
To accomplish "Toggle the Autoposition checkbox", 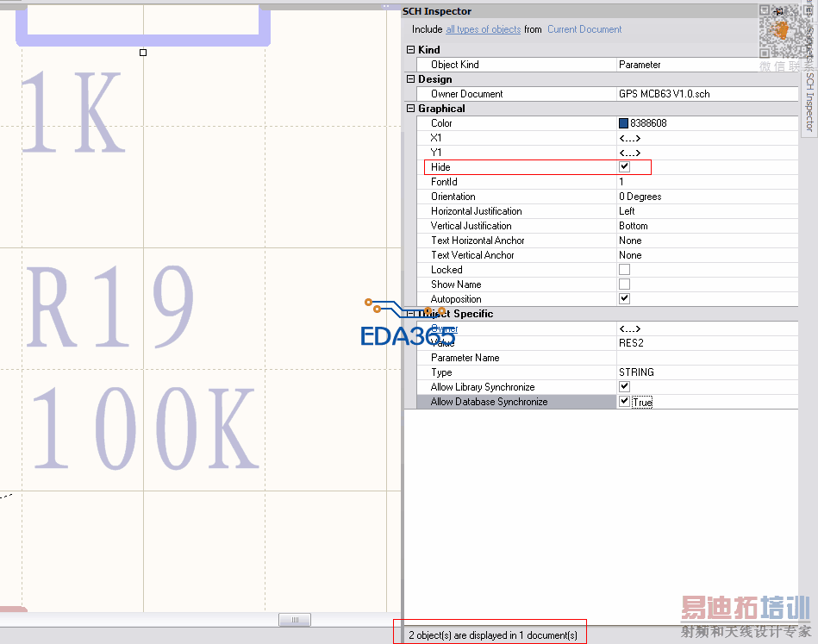I will [x=624, y=298].
